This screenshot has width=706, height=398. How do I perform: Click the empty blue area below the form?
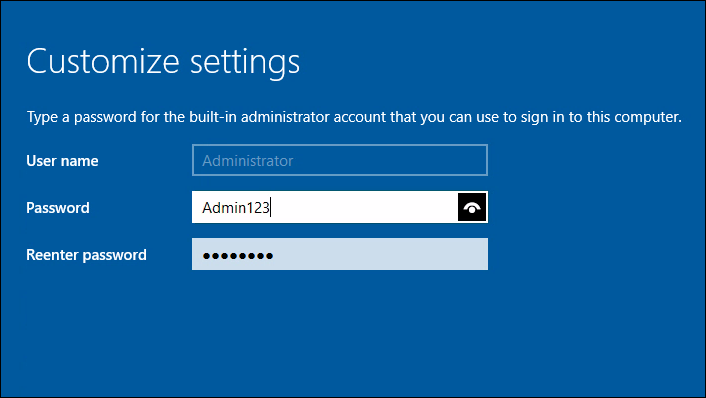click(x=353, y=333)
